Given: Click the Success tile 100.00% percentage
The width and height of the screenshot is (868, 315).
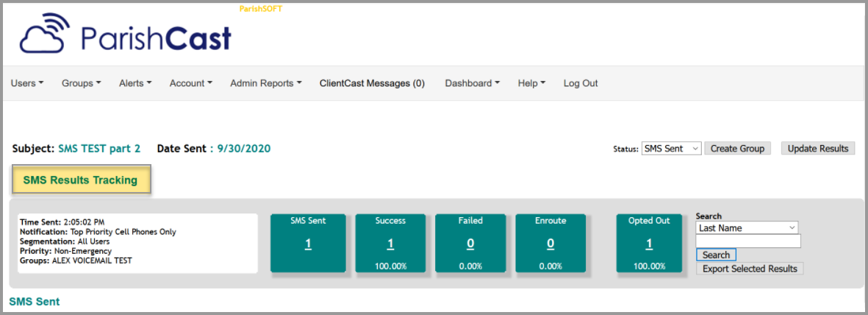Looking at the screenshot, I should [x=390, y=266].
